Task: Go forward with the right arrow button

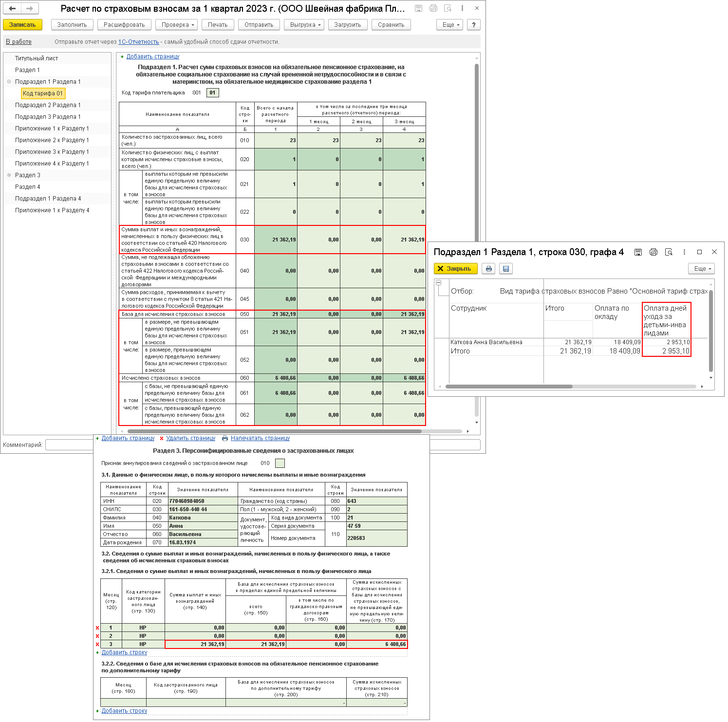Action: (29, 8)
